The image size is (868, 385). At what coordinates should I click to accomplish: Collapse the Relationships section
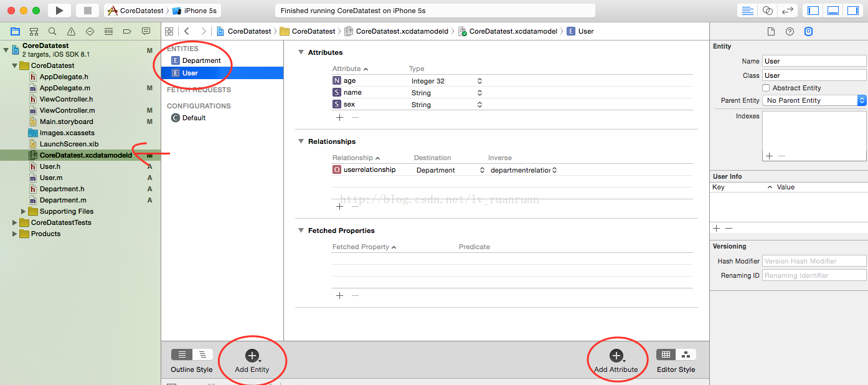301,141
